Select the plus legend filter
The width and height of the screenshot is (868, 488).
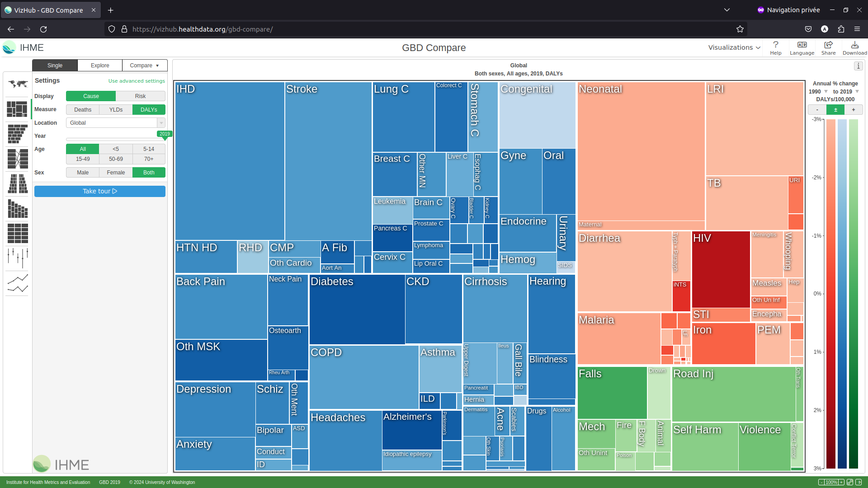[854, 110]
